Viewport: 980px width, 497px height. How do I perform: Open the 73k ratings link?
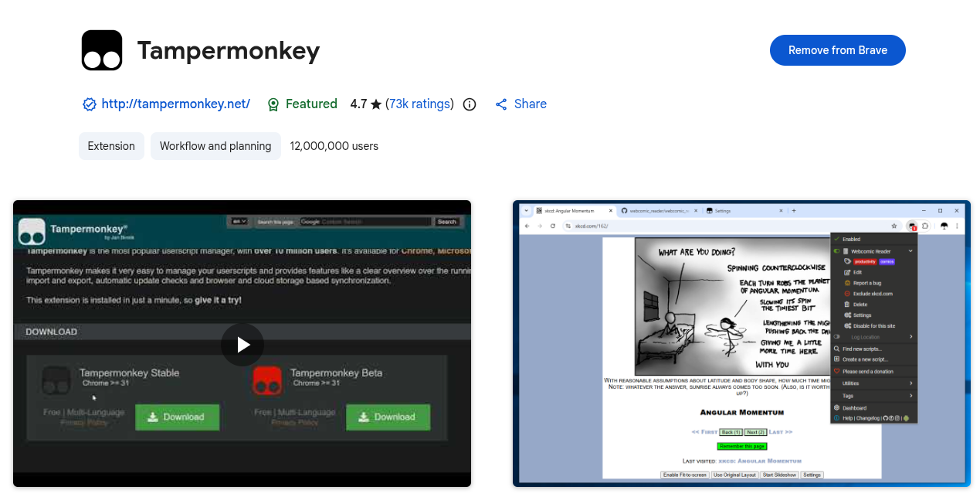[419, 104]
